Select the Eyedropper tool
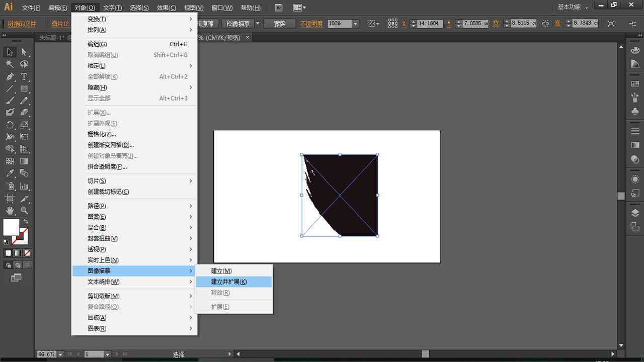 (10, 174)
